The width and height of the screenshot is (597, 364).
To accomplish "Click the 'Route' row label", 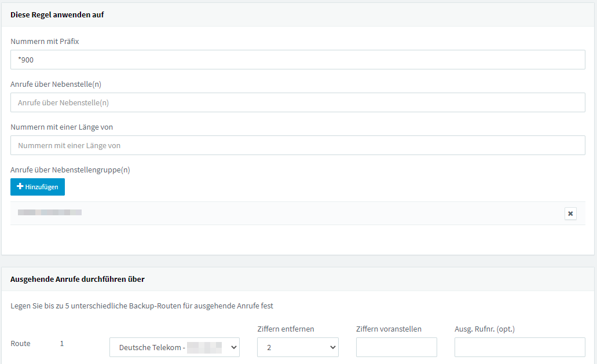I will click(x=20, y=343).
